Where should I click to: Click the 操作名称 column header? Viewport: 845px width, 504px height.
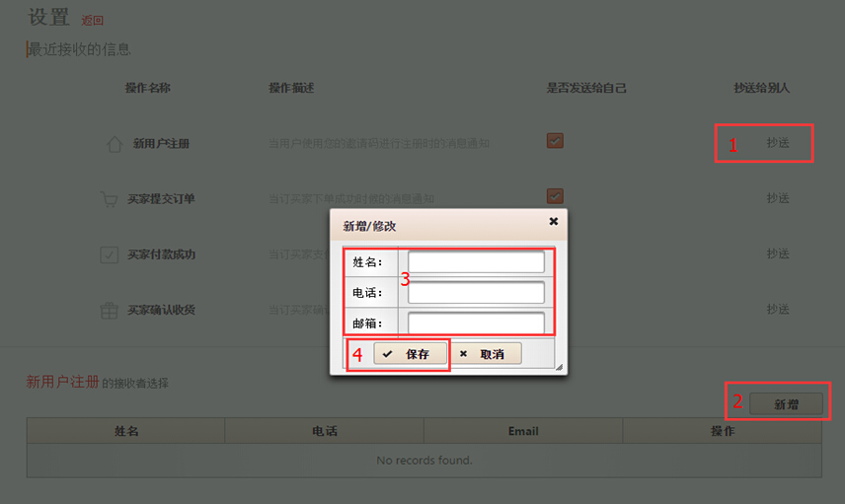148,88
